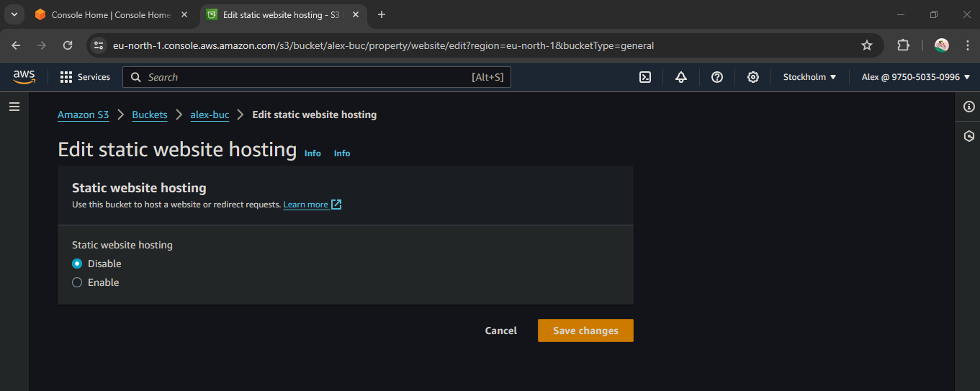Open the Alex account dropdown

tap(916, 77)
